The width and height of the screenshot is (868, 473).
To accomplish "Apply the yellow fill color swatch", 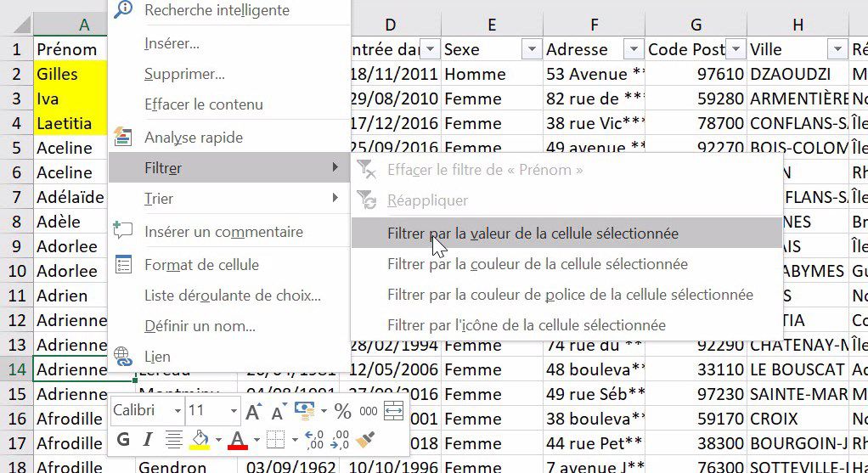I will click(200, 440).
